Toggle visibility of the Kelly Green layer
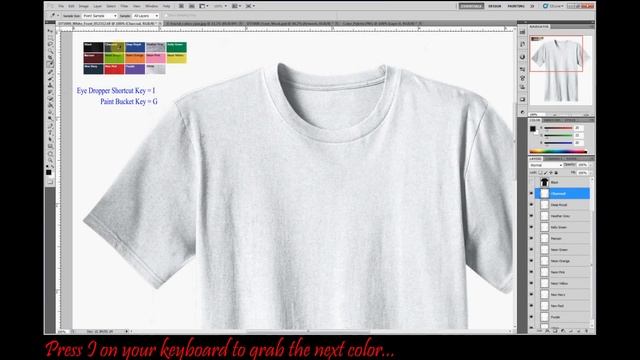Viewport: 640px width, 360px height. point(531,227)
